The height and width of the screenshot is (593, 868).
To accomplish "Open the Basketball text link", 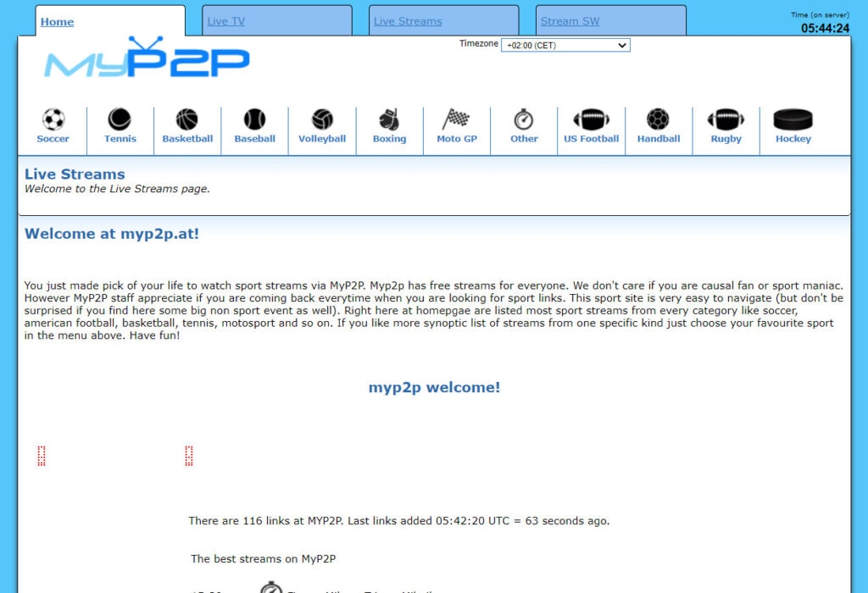I will pyautogui.click(x=187, y=139).
